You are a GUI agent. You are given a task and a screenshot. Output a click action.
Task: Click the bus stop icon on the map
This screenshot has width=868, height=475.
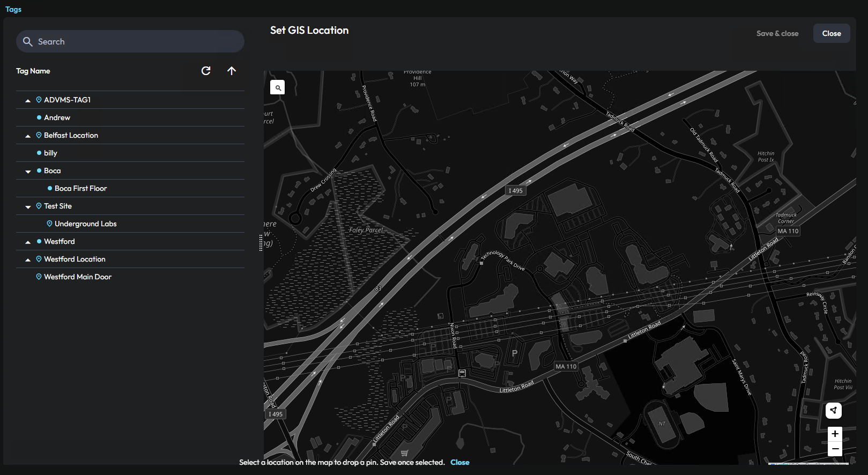click(462, 373)
